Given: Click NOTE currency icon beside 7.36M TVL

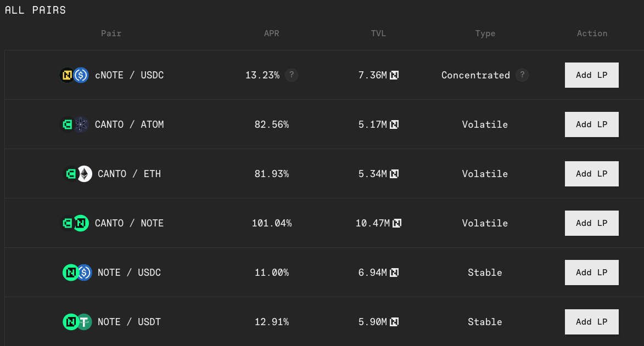Looking at the screenshot, I should click(394, 75).
